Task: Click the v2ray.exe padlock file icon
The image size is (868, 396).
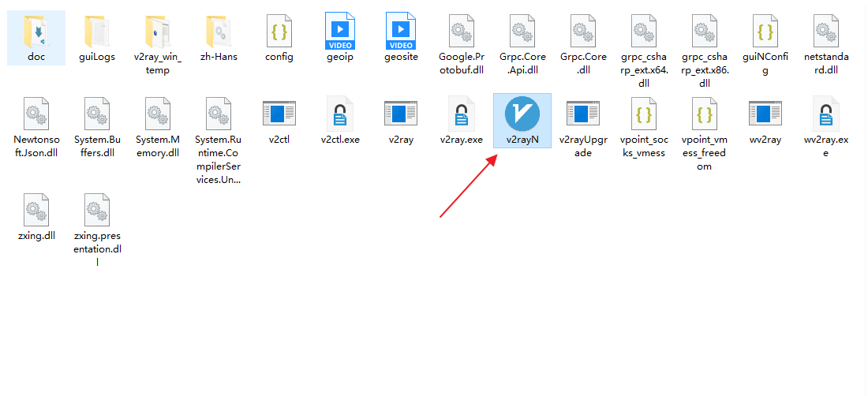Action: [462, 114]
